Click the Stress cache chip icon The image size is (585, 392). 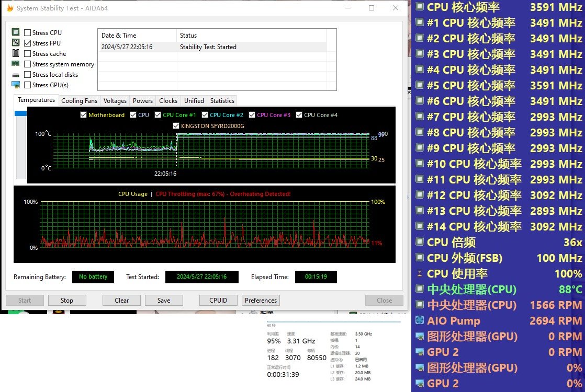[x=16, y=53]
